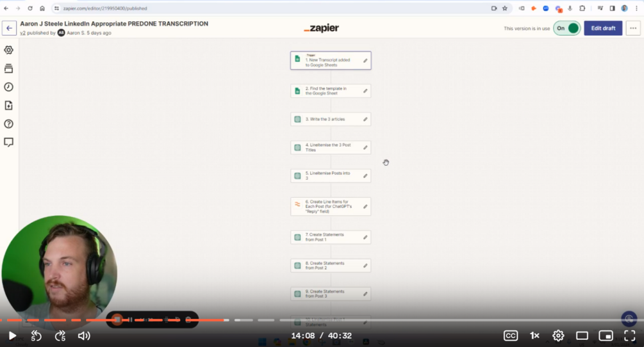Edit step 4 Lineitemise Post Titles pencil icon
Screen dimensions: 644x347
[x=365, y=147]
